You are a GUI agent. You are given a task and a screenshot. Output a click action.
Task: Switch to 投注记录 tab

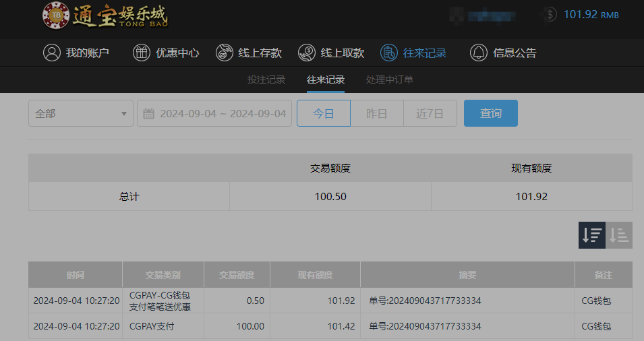coord(266,80)
